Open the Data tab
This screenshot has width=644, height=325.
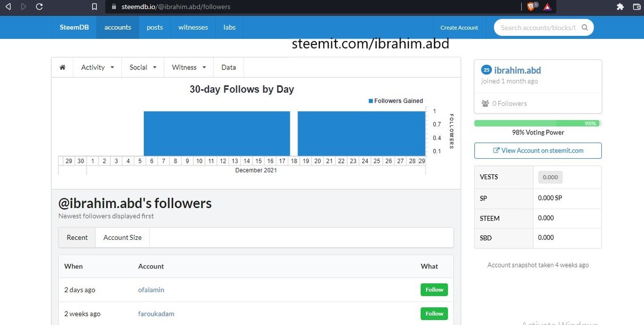click(228, 67)
